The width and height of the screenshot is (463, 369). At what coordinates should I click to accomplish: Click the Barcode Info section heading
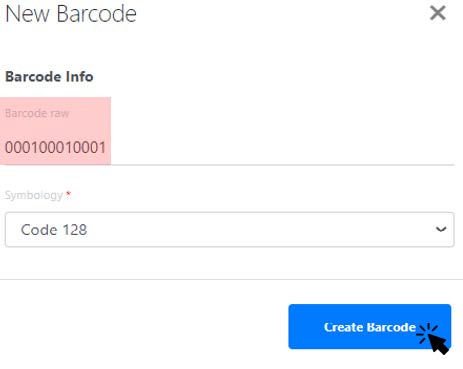point(49,77)
